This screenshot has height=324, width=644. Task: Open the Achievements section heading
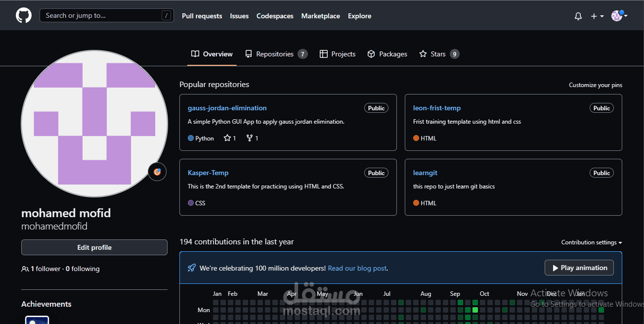point(46,304)
